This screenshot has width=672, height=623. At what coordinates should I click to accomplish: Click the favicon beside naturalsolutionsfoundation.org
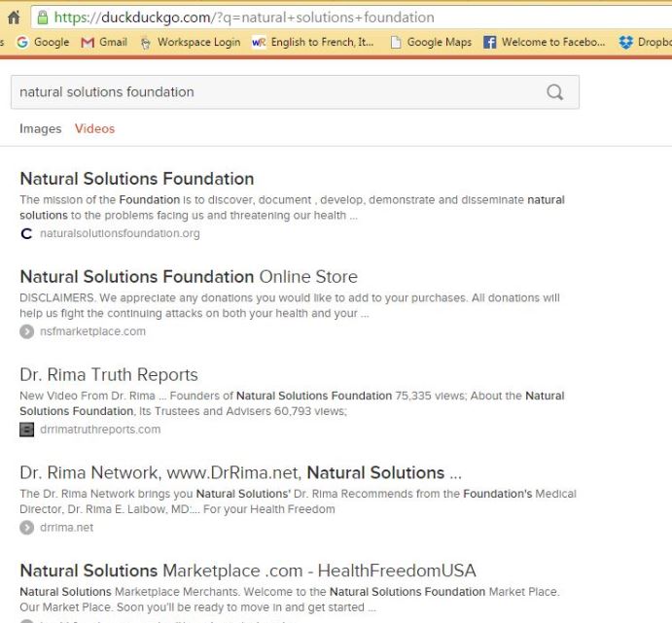click(26, 234)
